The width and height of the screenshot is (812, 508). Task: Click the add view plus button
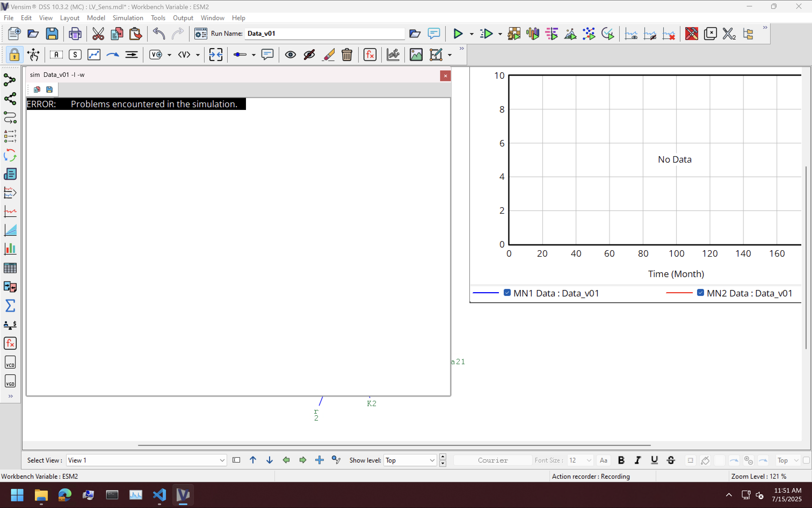(x=320, y=460)
